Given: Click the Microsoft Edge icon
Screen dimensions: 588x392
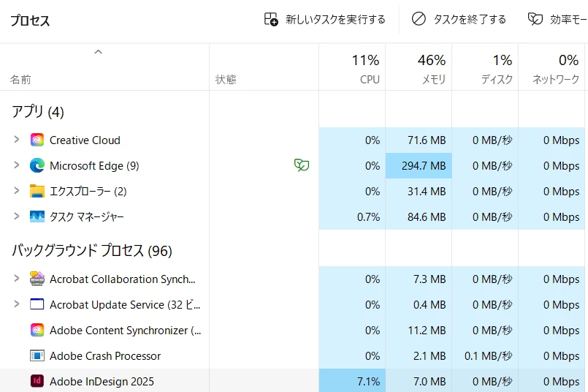Looking at the screenshot, I should coord(37,165).
